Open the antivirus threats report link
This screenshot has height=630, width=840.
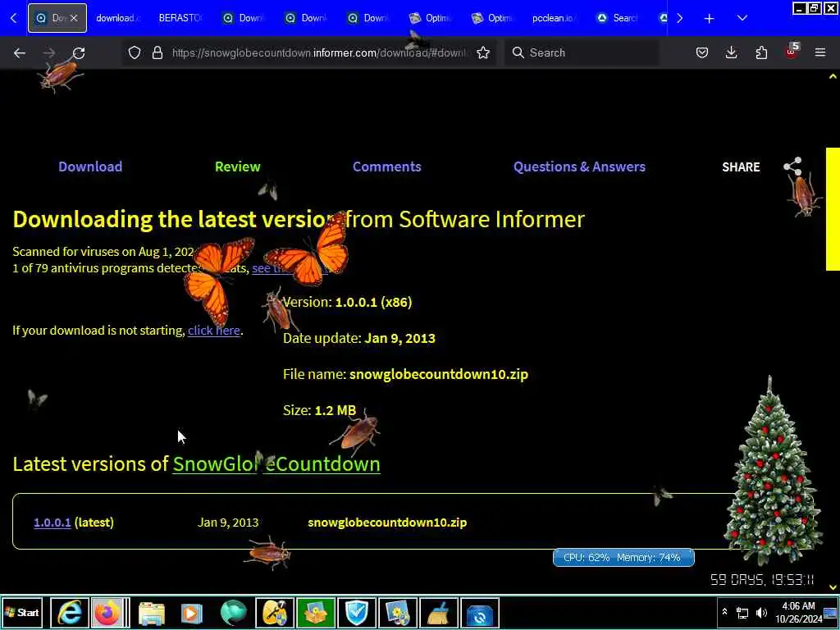290,268
